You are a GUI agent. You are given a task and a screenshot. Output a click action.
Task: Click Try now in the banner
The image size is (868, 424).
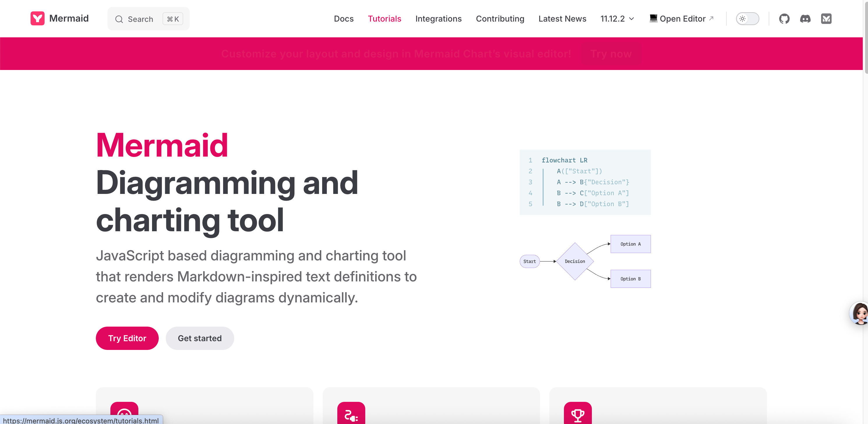click(x=611, y=54)
